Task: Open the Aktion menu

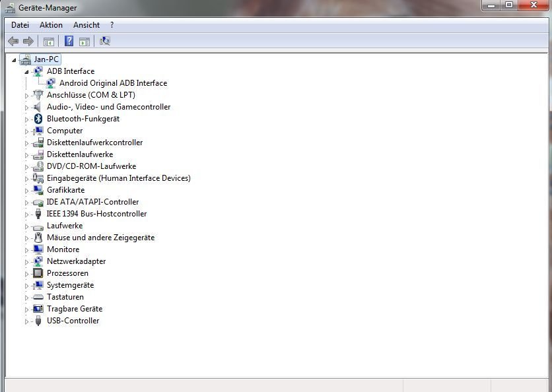Action: click(51, 25)
